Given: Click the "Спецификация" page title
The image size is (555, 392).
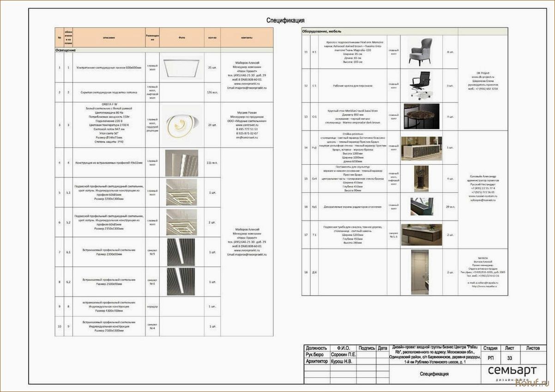Looking at the screenshot, I should coord(285,20).
